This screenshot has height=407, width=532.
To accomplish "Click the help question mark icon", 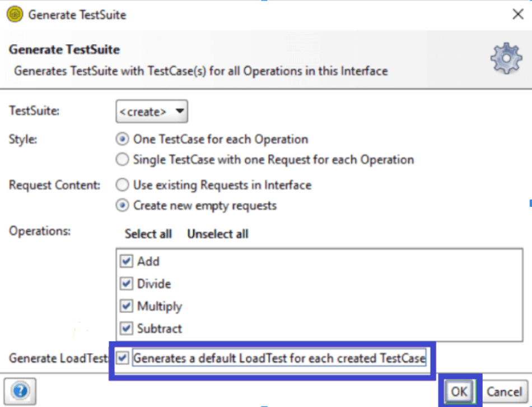I will pyautogui.click(x=20, y=390).
